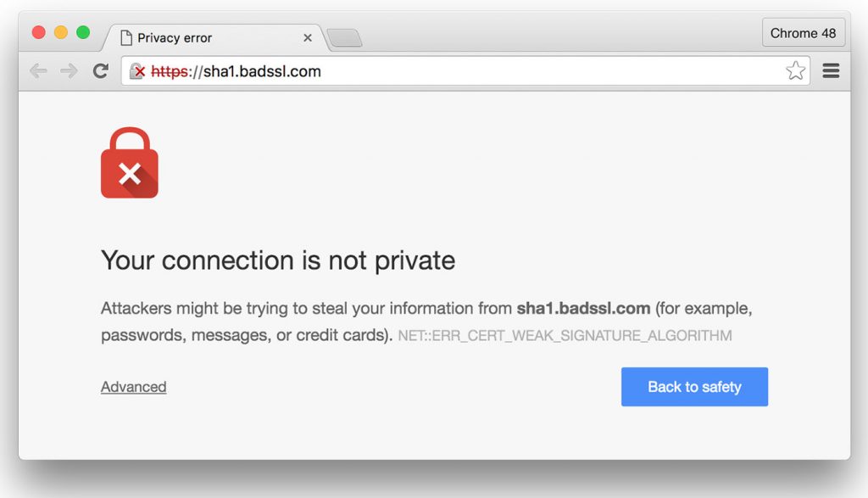The height and width of the screenshot is (498, 868).
Task: Select the back navigation arrow
Action: 39,71
